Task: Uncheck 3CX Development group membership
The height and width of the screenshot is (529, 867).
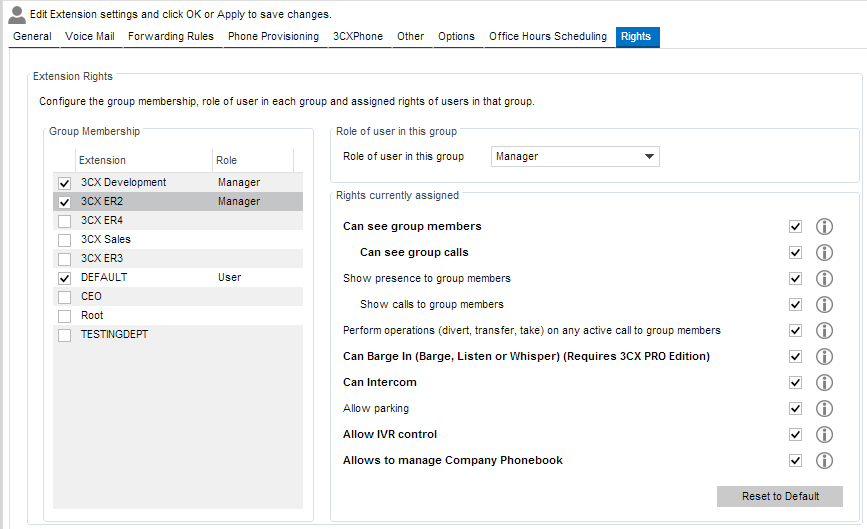Action: (x=65, y=183)
